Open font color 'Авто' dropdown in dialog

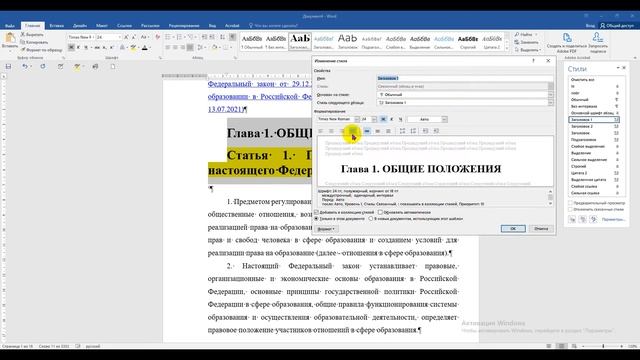(444, 119)
